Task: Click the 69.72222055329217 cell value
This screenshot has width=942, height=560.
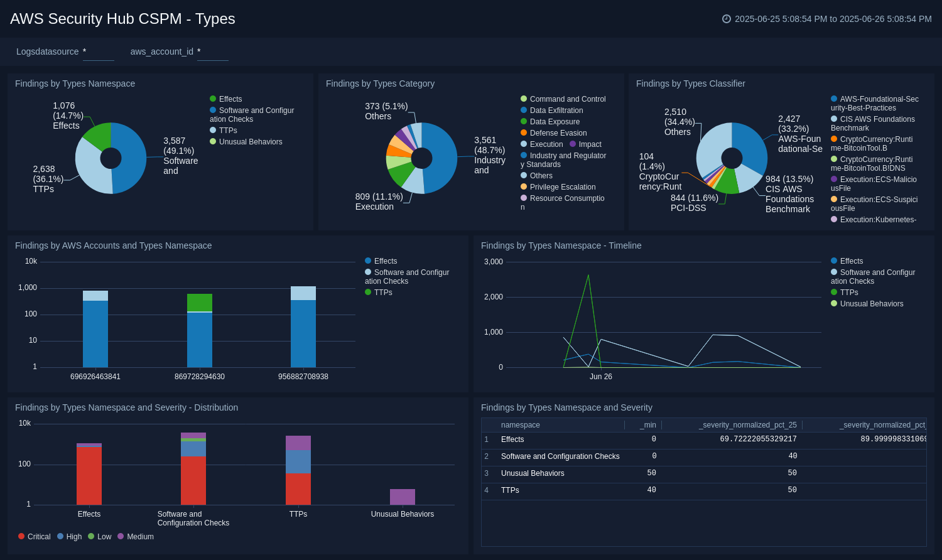Action: tap(758, 439)
